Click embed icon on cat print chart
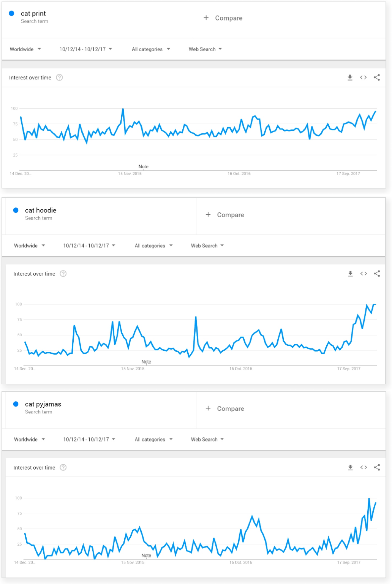The width and height of the screenshot is (392, 584). coord(363,78)
